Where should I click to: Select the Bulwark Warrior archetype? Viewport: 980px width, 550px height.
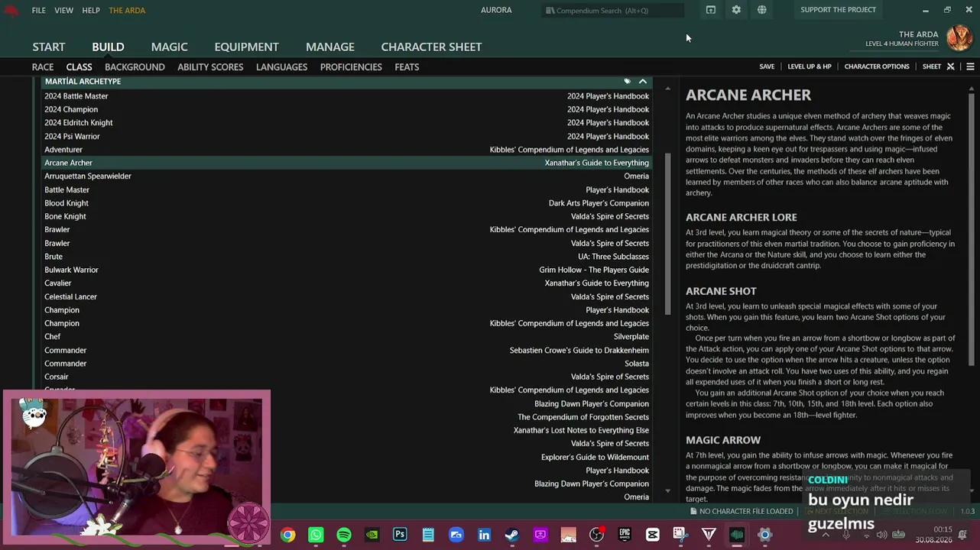pyautogui.click(x=346, y=270)
